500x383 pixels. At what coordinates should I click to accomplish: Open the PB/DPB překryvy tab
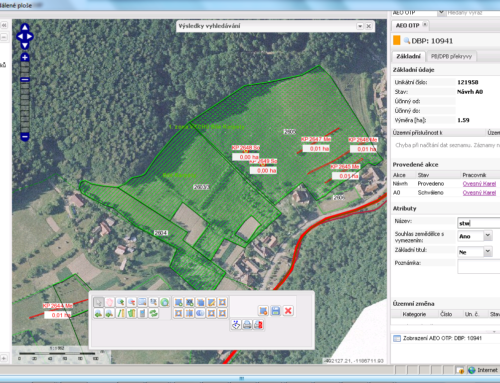point(451,56)
